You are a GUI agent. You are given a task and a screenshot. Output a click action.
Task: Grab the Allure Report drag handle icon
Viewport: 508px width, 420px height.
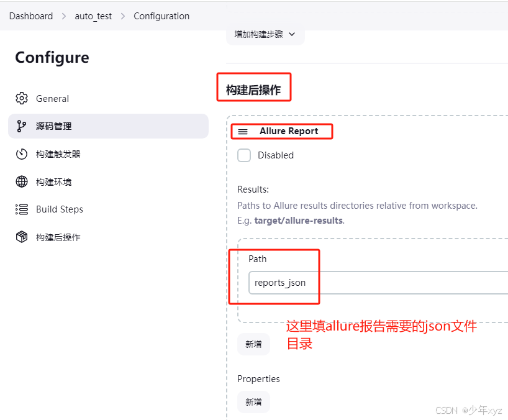[243, 132]
